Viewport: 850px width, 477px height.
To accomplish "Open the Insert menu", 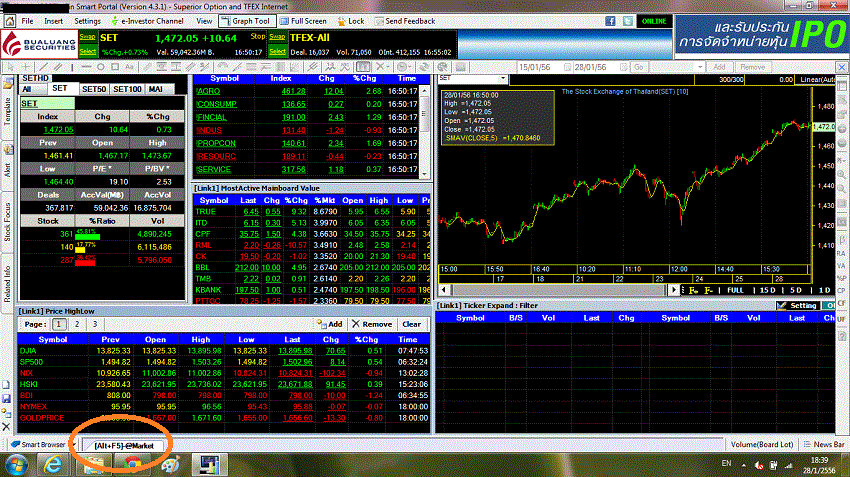I will tap(53, 21).
